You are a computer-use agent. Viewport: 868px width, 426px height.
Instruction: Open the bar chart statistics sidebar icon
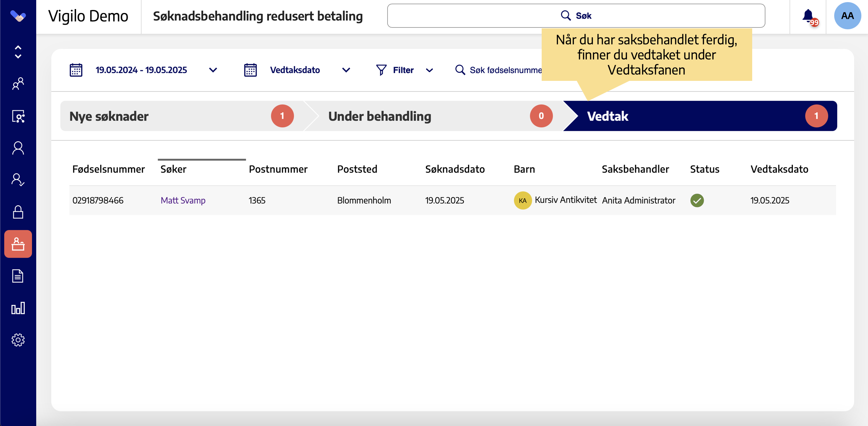(18, 308)
